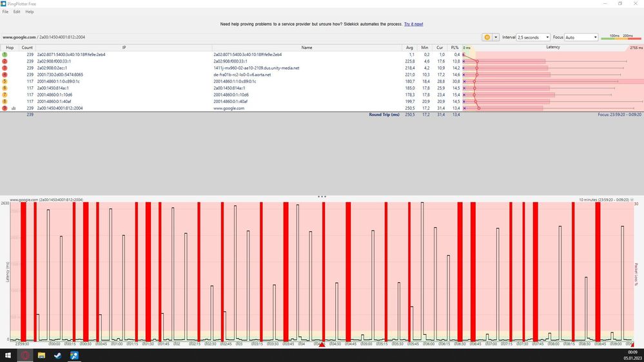The height and width of the screenshot is (362, 644).
Task: Click the Avg column header
Action: click(x=409, y=48)
